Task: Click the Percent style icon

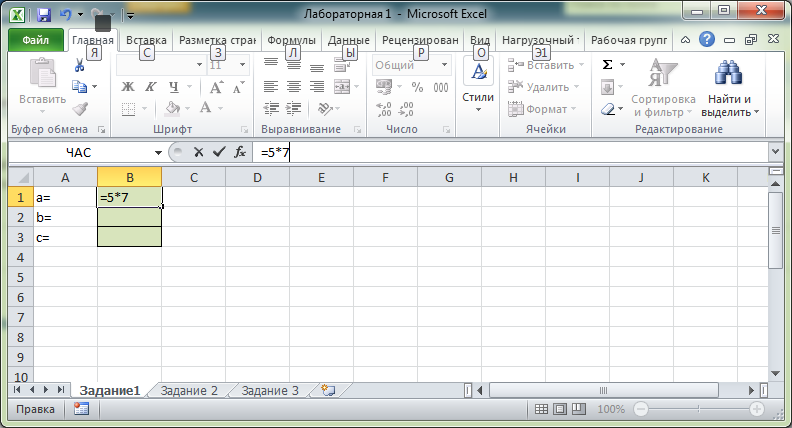Action: click(x=417, y=87)
